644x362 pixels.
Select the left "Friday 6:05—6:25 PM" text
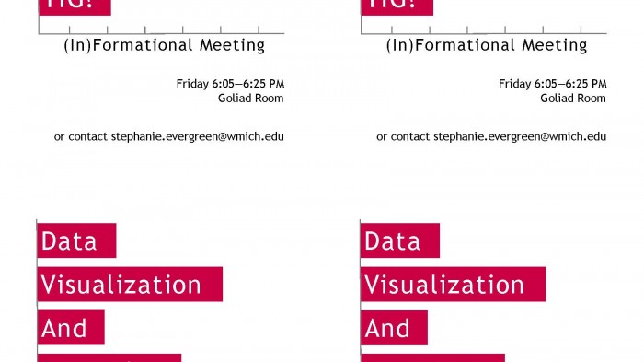230,84
